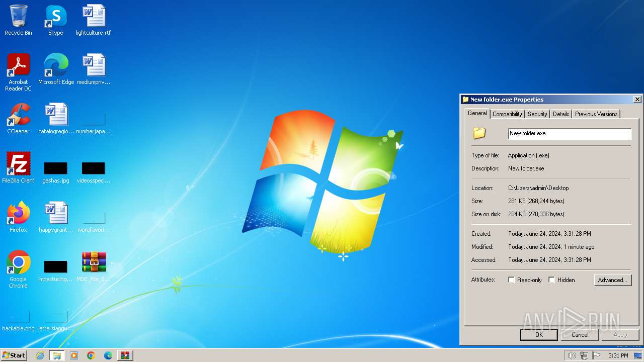Click OK in the Properties dialog

(x=539, y=335)
